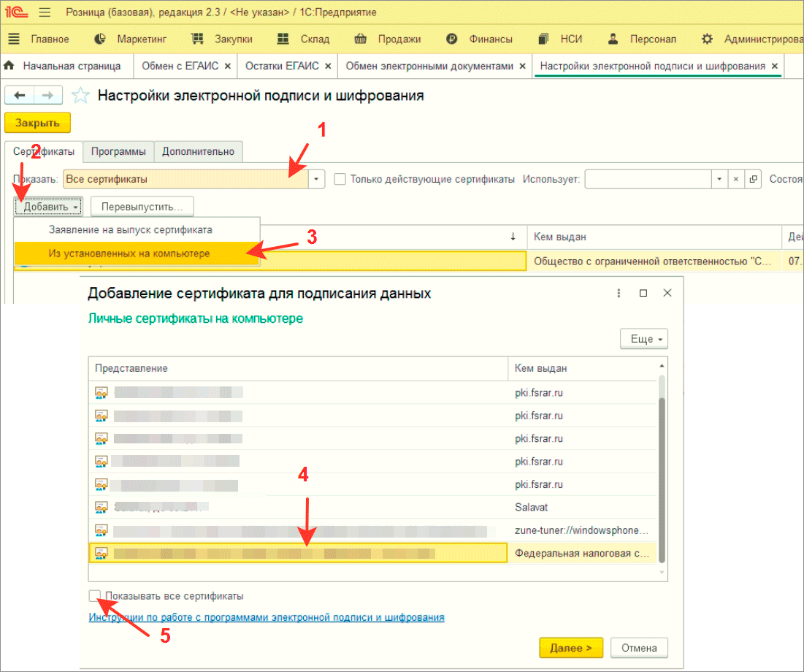Maximize the Добавление сертификата dialog

pos(643,293)
